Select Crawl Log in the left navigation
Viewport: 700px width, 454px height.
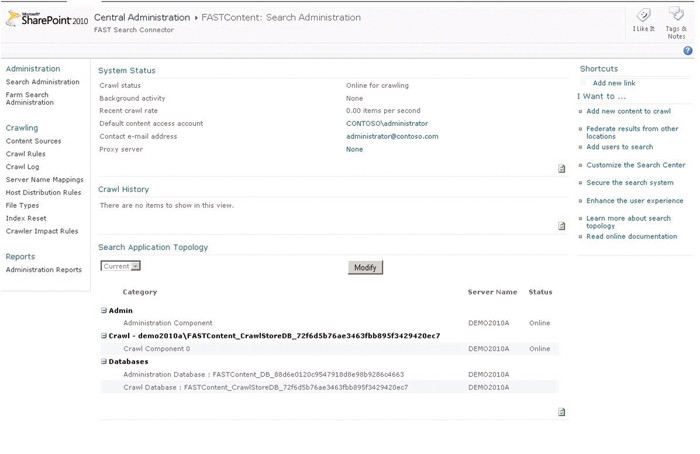tap(22, 167)
